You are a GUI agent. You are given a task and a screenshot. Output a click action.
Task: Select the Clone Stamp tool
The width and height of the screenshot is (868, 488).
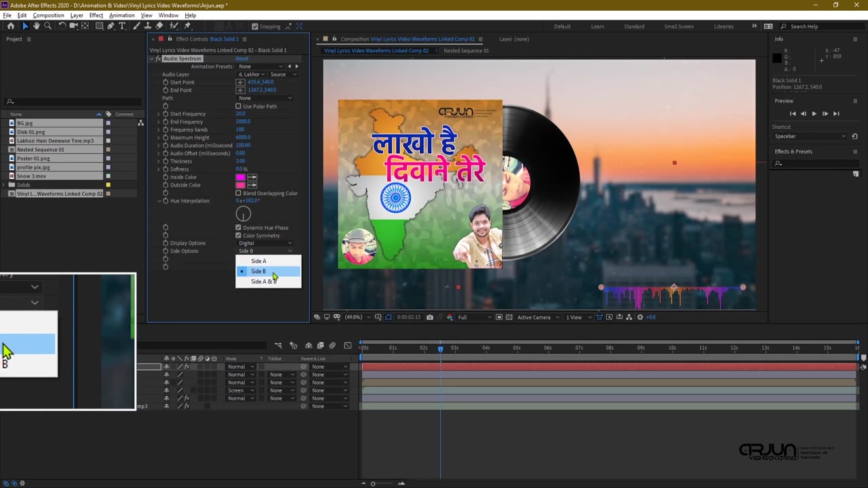[148, 26]
